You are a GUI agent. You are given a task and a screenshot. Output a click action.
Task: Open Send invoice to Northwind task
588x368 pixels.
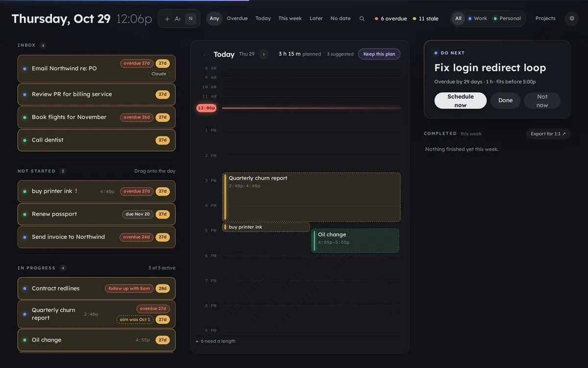97,237
